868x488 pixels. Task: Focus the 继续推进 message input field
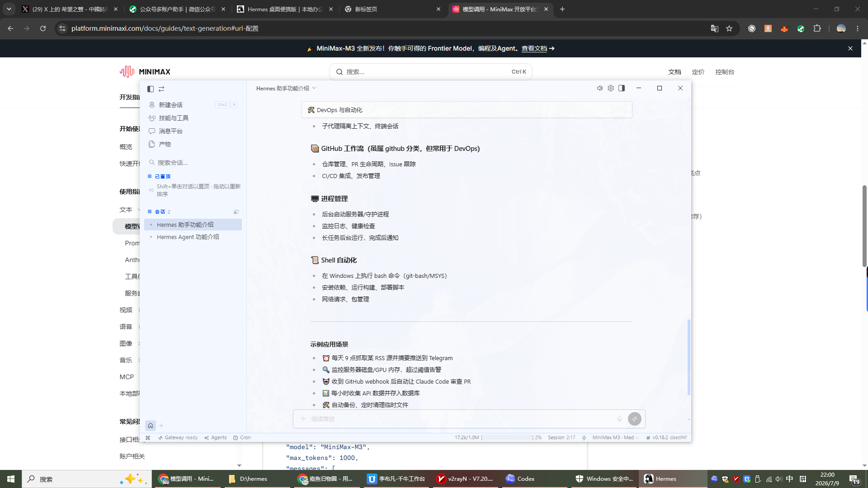461,419
